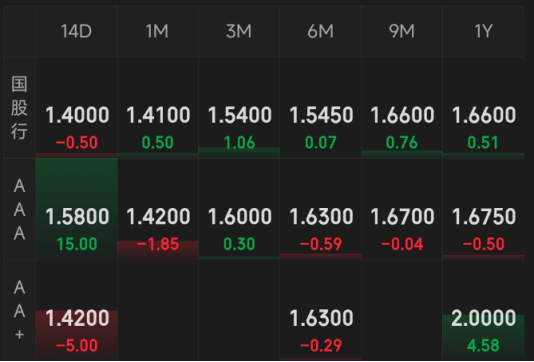
Task: Click the 国股行 row label
Action: point(19,108)
